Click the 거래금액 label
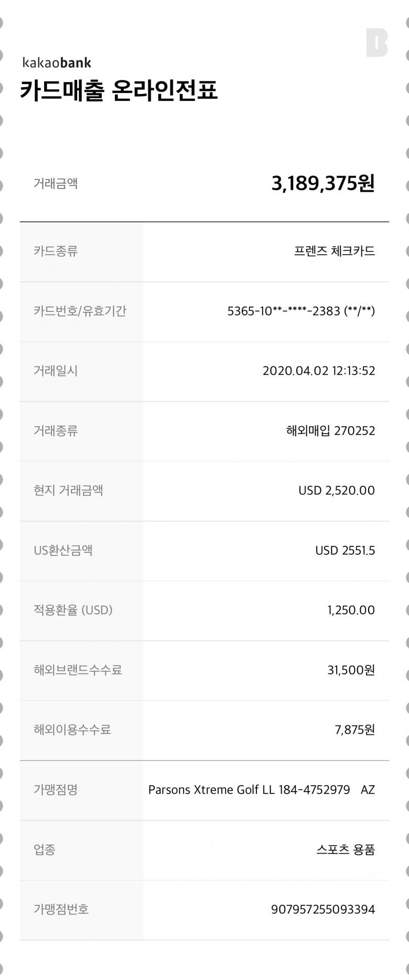The image size is (409, 980). coord(56,183)
